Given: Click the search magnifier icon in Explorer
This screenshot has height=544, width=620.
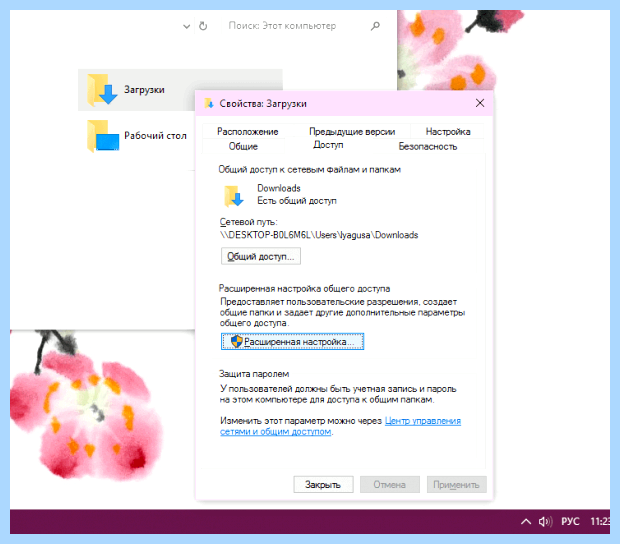Looking at the screenshot, I should tap(375, 26).
